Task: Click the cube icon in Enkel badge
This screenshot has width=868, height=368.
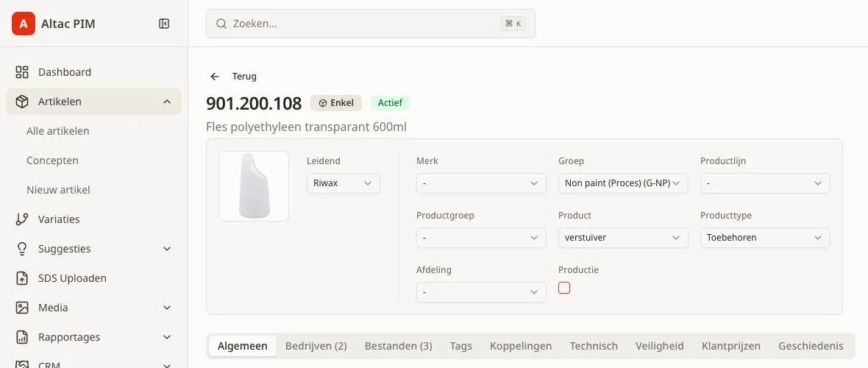Action: tap(323, 103)
